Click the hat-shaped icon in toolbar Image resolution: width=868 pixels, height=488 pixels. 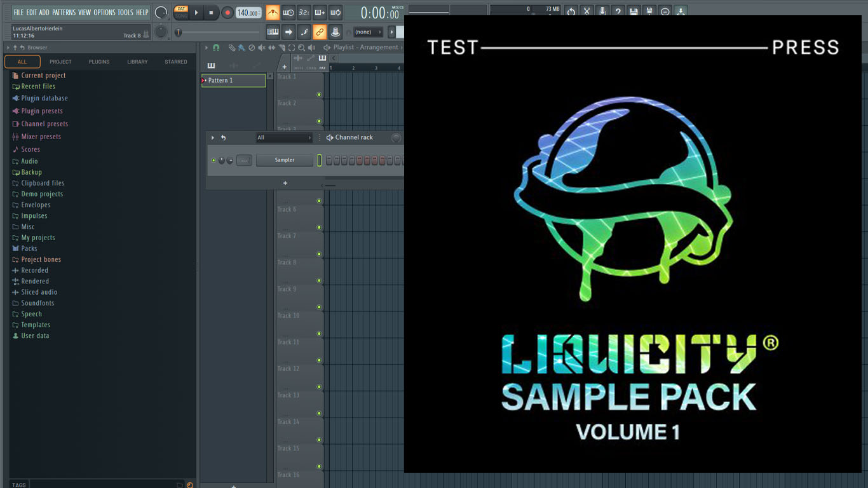tap(336, 32)
